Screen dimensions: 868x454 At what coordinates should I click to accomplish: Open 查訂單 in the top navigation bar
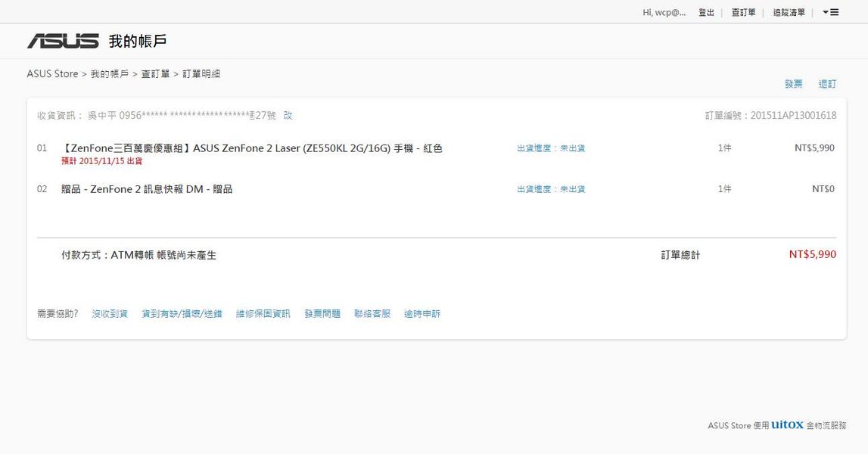click(x=743, y=12)
